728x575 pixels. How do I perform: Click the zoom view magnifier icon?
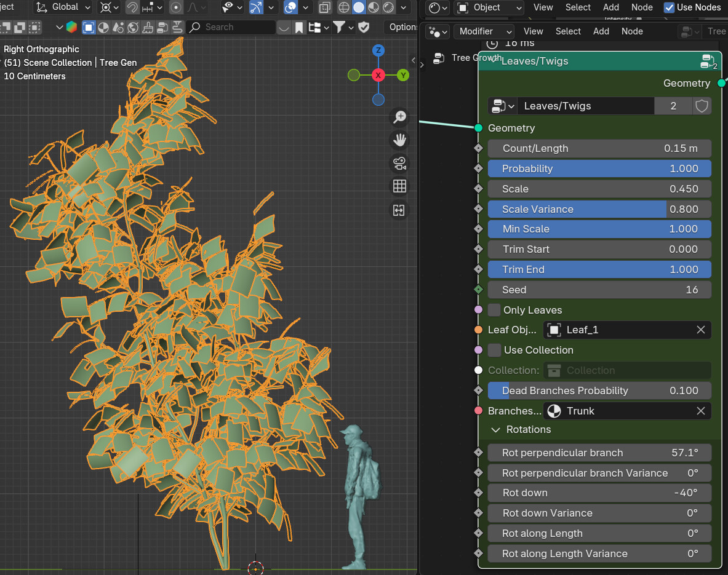point(400,116)
